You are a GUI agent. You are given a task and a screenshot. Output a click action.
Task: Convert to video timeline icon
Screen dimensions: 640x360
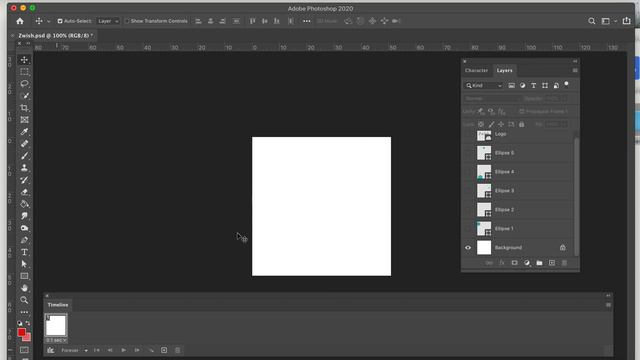(51, 350)
